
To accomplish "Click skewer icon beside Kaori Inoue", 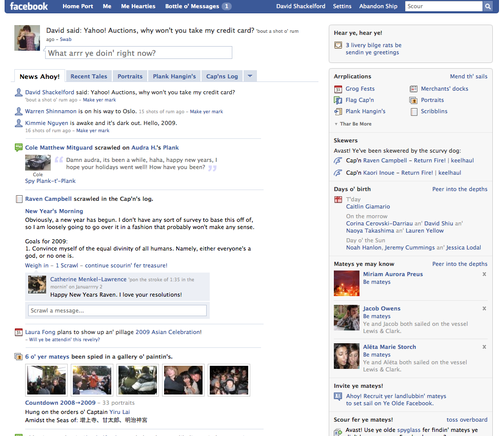I will pos(338,173).
